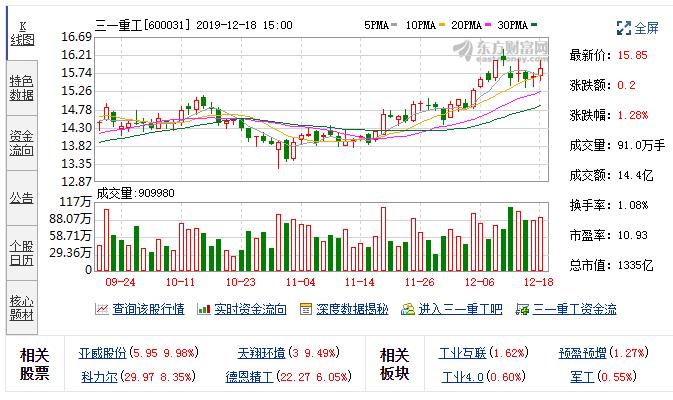The width and height of the screenshot is (673, 400).
Task: Click the 10-23 date marker on axis
Action: 240,282
